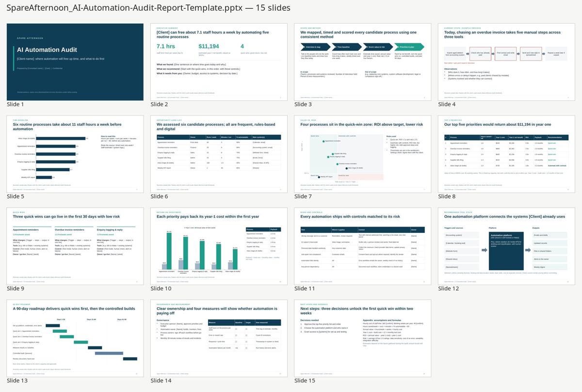Screen dimensions: 582x392
Task: Select the slide 2 executive summary thumbnail
Action: click(x=219, y=62)
